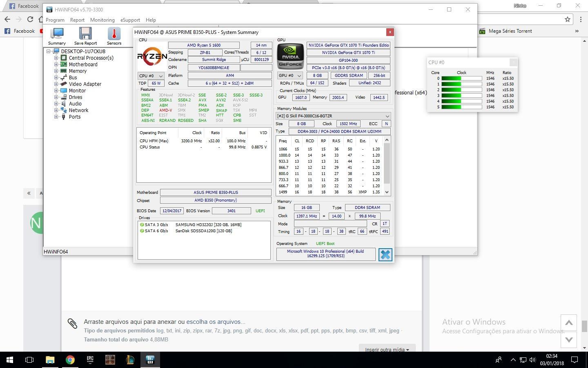This screenshot has width=588, height=368.
Task: Open the Mega Séries Torrent bookmark
Action: [506, 31]
